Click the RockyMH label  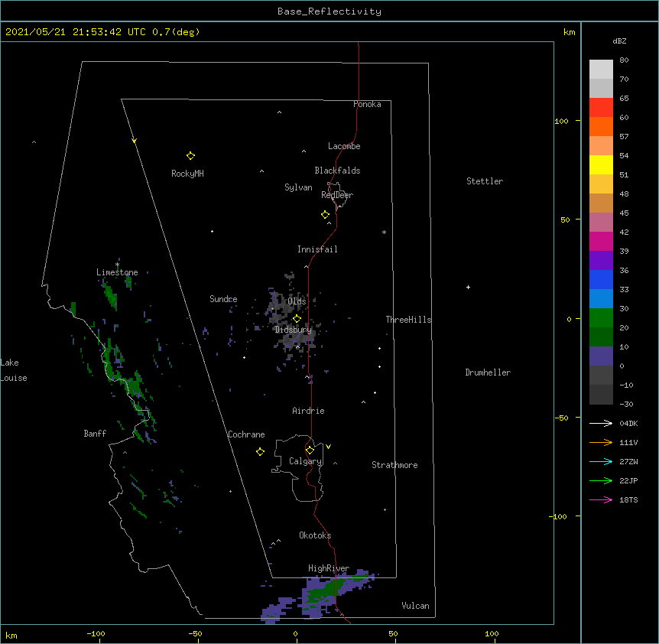point(187,174)
